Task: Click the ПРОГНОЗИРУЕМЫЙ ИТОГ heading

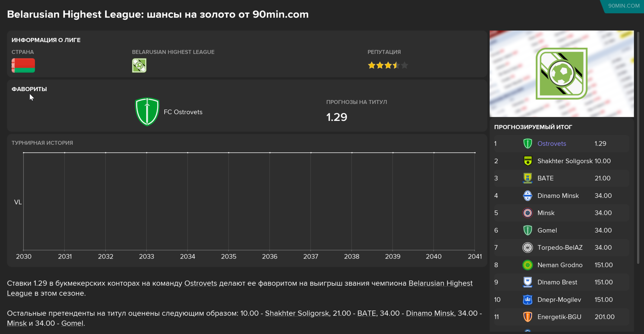Action: [533, 127]
